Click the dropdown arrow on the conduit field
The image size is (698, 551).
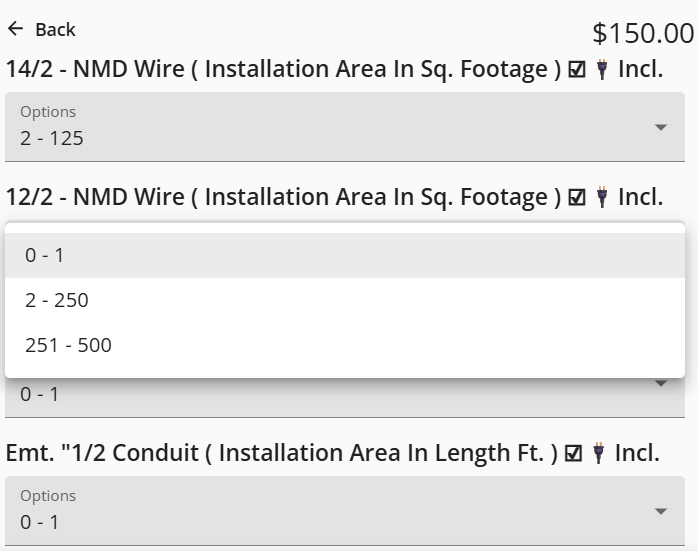click(660, 512)
